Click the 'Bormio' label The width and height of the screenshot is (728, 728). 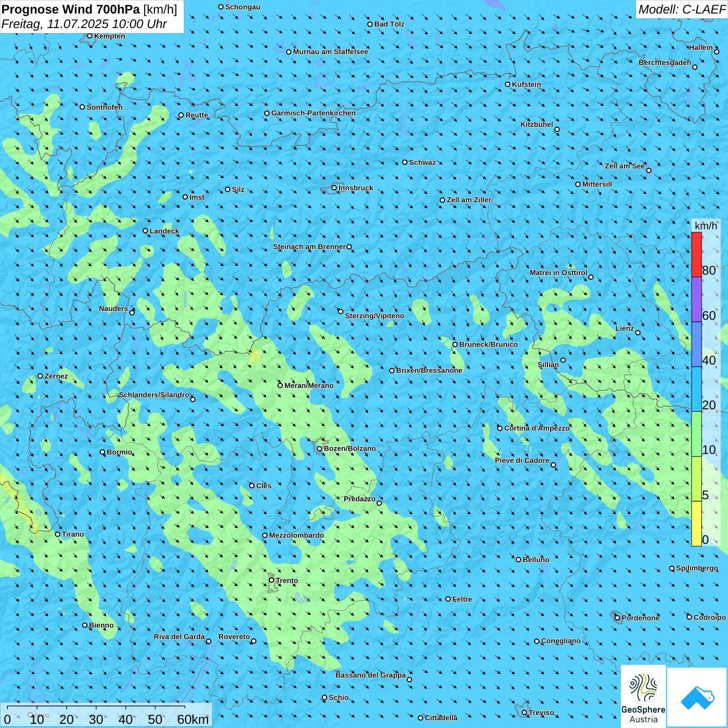(x=120, y=452)
